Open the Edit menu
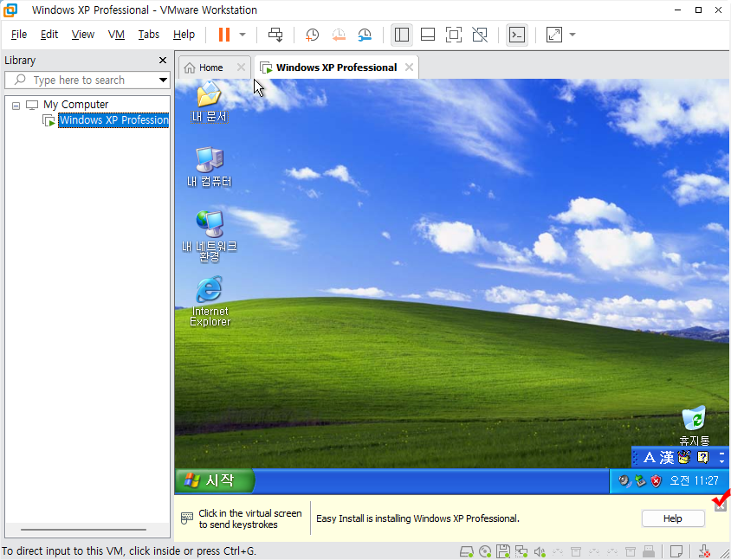Screen dimensions: 731x560 pyautogui.click(x=49, y=35)
